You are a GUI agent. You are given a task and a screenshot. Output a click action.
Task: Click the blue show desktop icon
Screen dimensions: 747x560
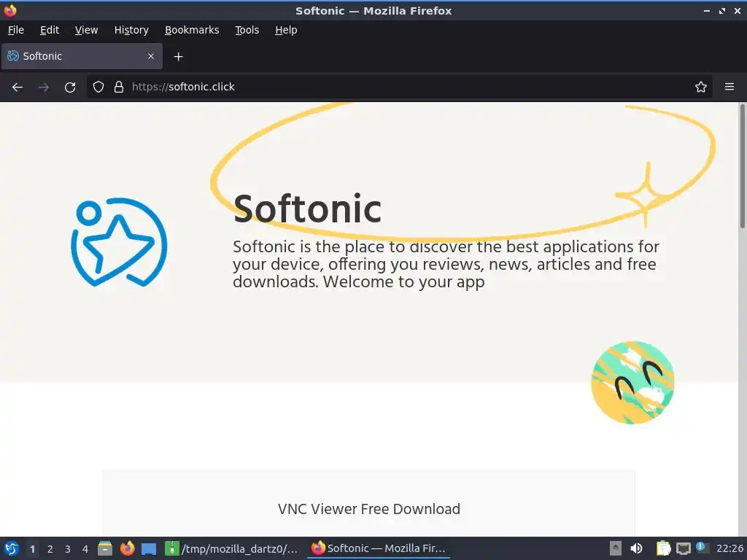click(x=149, y=549)
